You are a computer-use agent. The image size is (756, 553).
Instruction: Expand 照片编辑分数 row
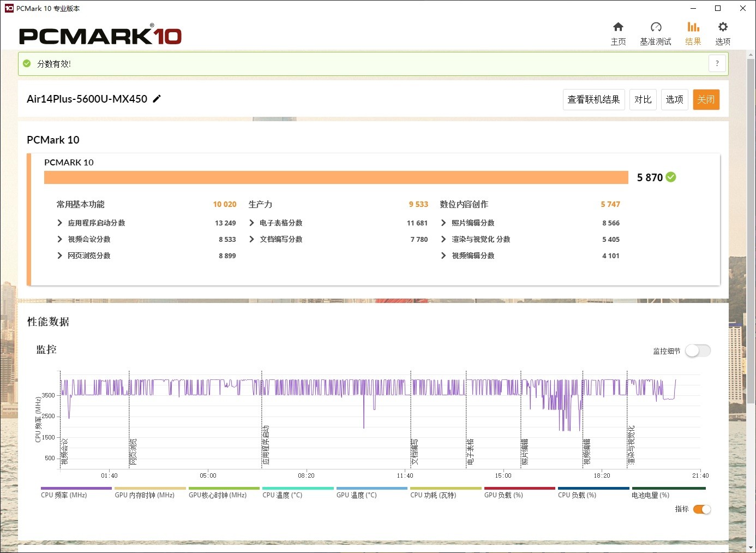tap(443, 223)
